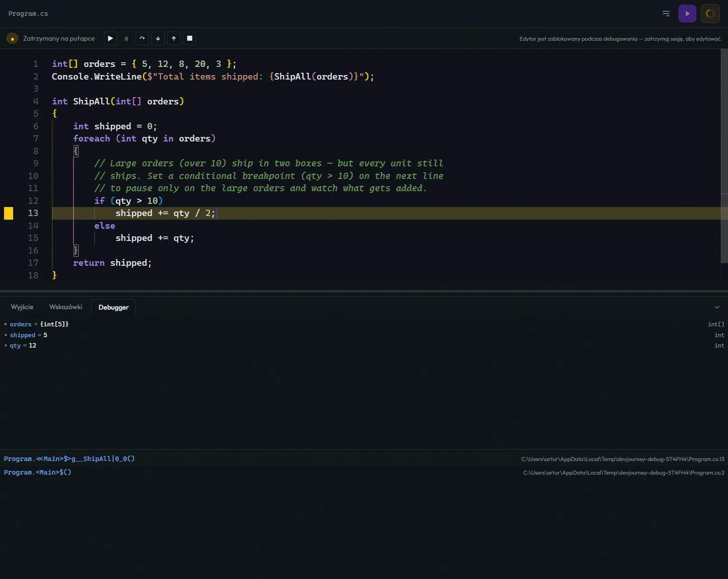Click the 'return shipped;' statement
This screenshot has width=728, height=579.
coord(112,263)
